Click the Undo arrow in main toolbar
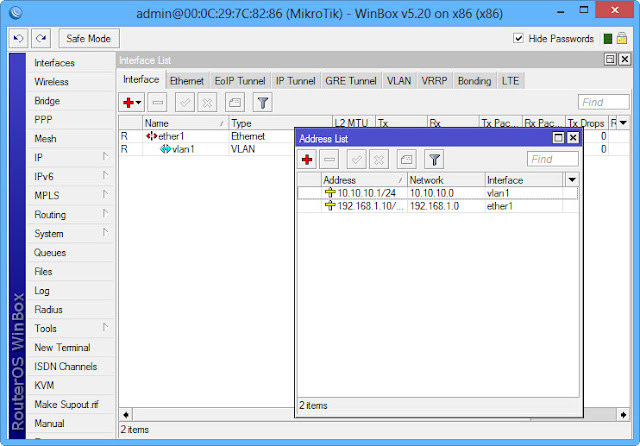The image size is (640, 446). tap(18, 38)
